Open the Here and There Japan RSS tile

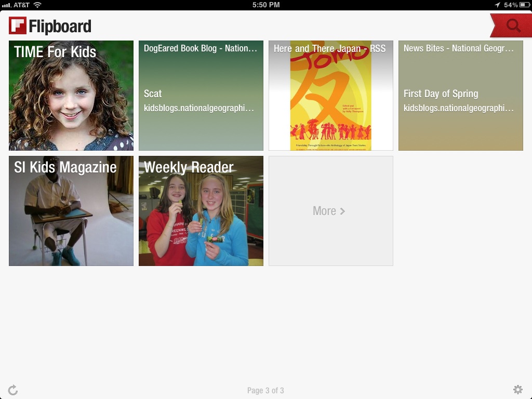click(330, 96)
